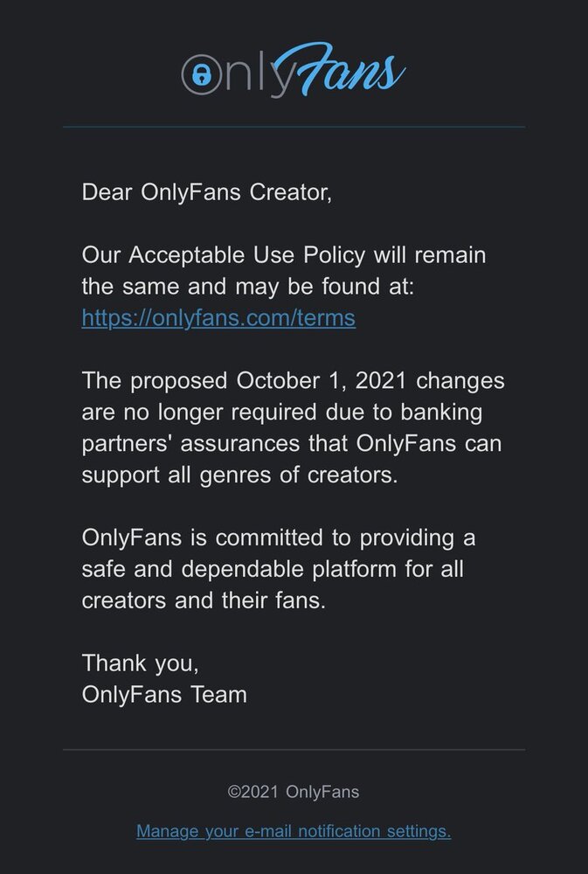Click the "Dear OnlyFans Creator," greeting line
The image size is (588, 874).
pos(207,192)
